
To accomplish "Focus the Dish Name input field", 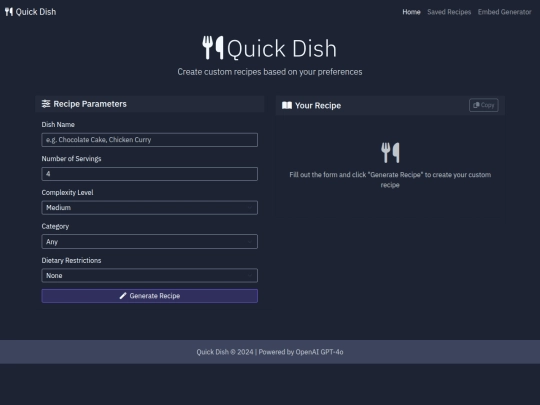I will 149,140.
